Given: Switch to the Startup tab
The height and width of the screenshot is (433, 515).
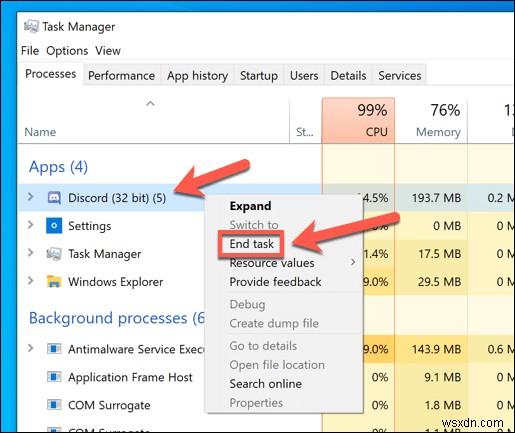Looking at the screenshot, I should click(x=259, y=76).
